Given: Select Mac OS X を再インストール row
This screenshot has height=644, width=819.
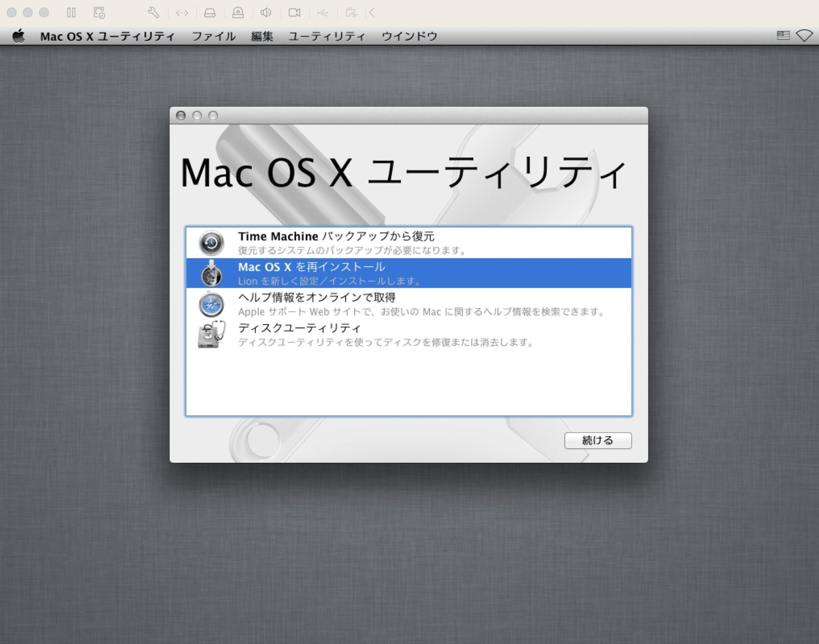Looking at the screenshot, I should pos(408,273).
